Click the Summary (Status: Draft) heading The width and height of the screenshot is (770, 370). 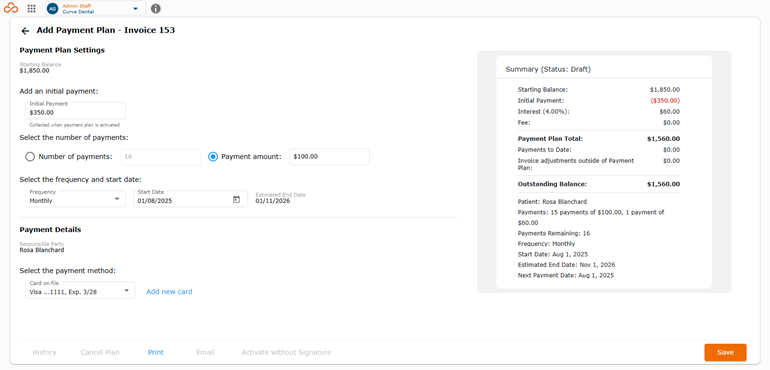coord(548,69)
